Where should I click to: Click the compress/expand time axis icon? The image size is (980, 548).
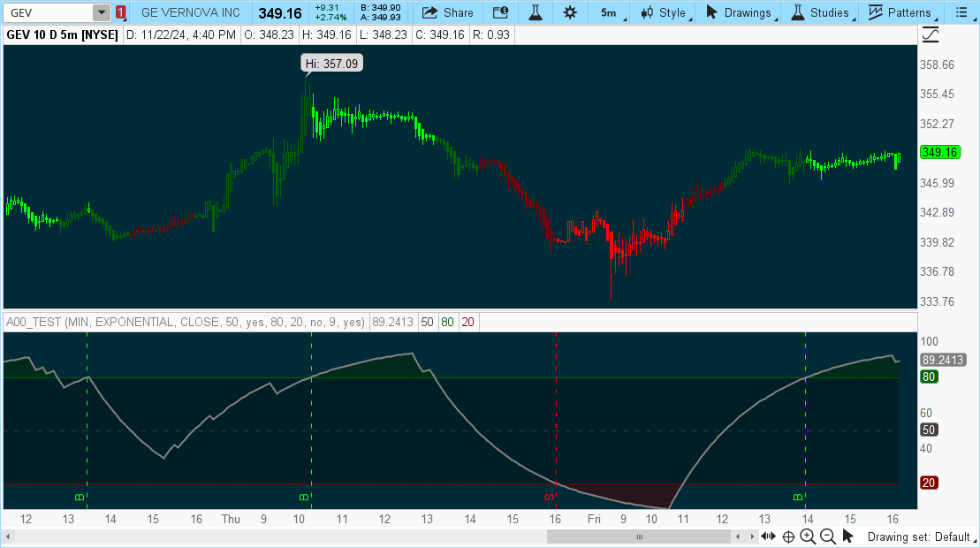coord(769,537)
